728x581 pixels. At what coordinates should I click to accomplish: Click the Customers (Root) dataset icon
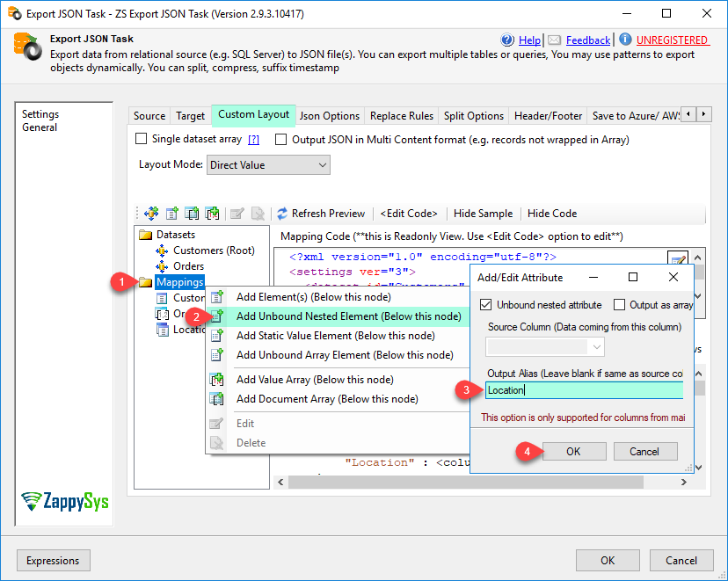[x=162, y=251]
